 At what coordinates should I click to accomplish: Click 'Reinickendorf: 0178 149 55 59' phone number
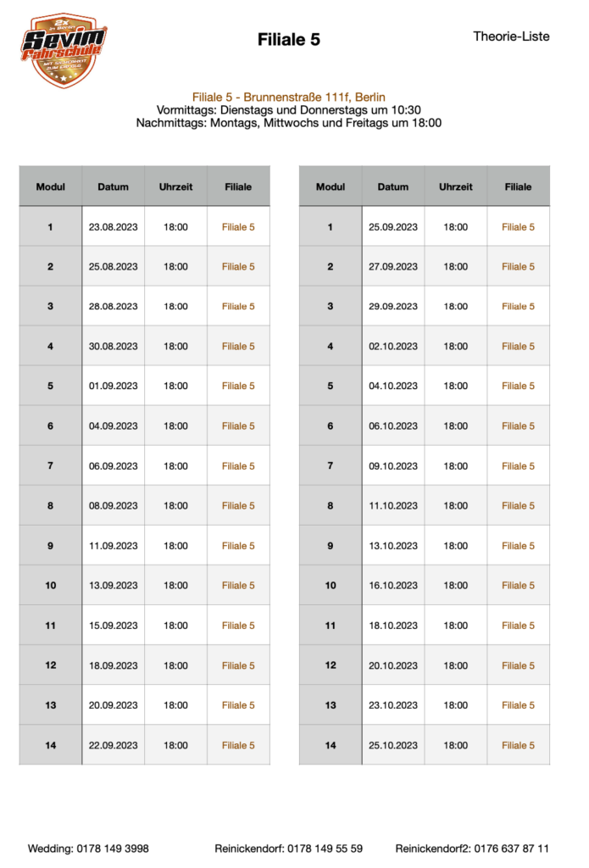click(x=288, y=849)
